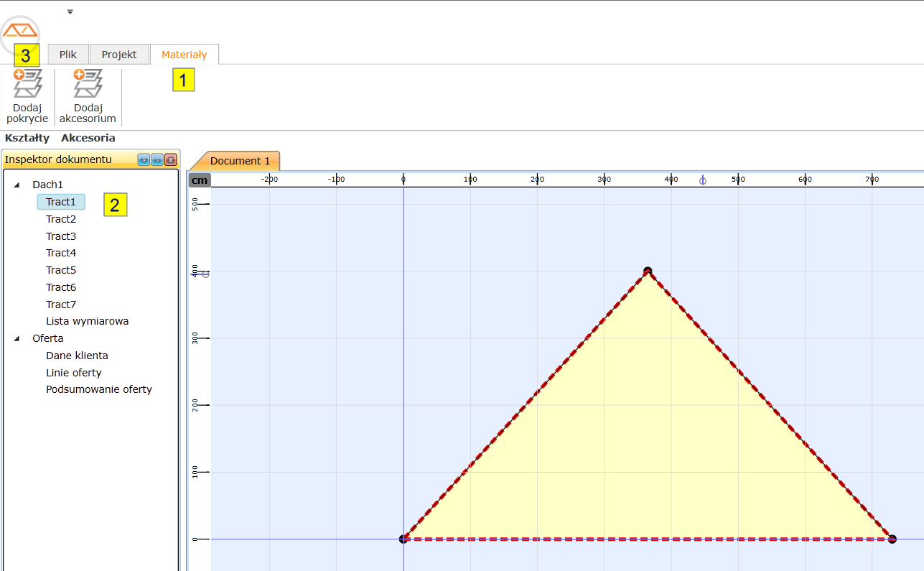Screen dimensions: 924x571
Task: Open Inspektor dokumentu panel options dropdown
Action: tap(144, 159)
